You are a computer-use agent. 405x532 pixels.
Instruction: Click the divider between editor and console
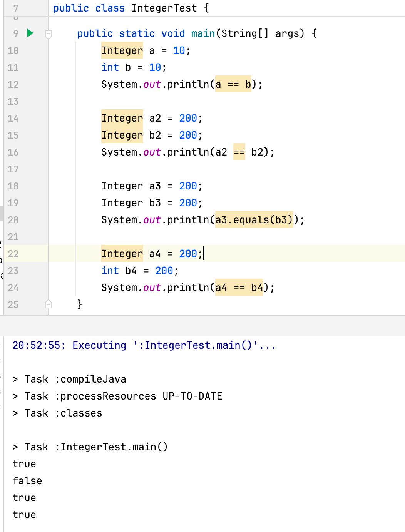coord(202,325)
